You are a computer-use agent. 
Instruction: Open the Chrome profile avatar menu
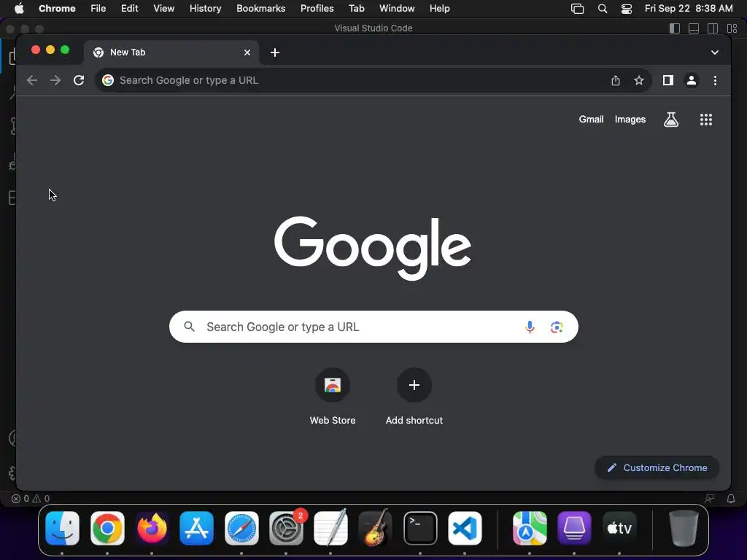click(692, 80)
